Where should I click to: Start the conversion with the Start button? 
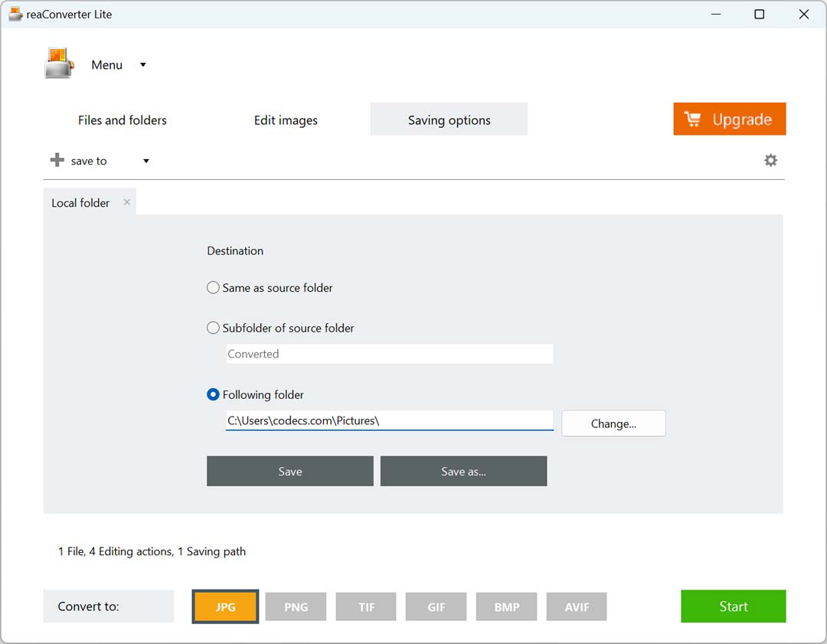tap(733, 606)
